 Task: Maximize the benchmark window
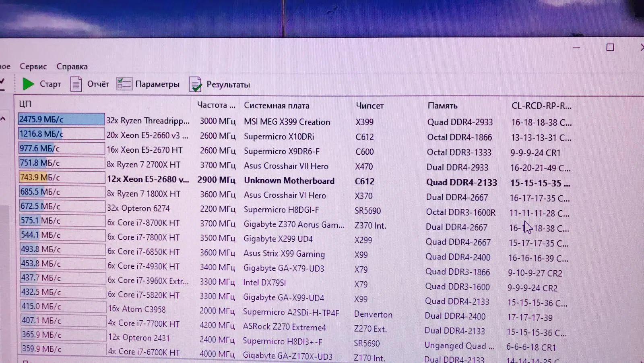(610, 48)
